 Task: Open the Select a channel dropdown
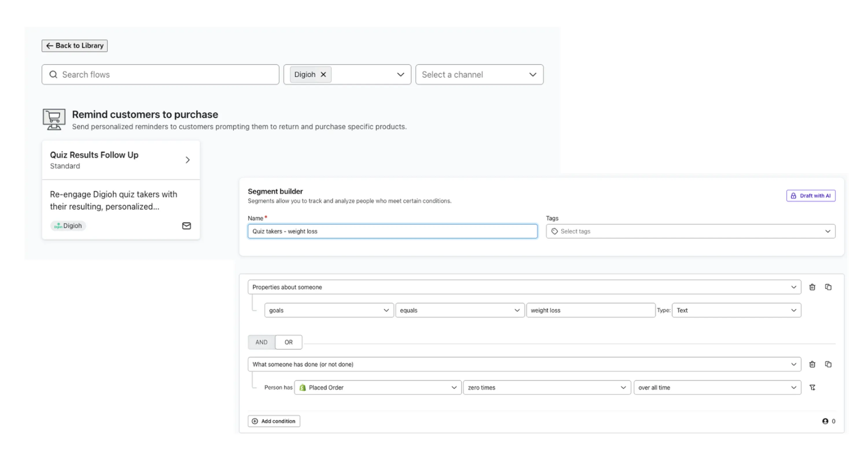point(479,74)
